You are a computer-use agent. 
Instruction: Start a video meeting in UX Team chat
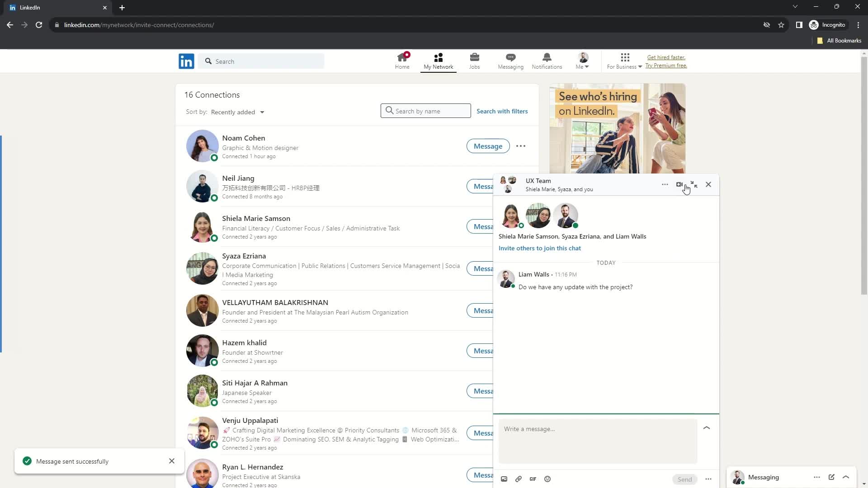pyautogui.click(x=679, y=184)
